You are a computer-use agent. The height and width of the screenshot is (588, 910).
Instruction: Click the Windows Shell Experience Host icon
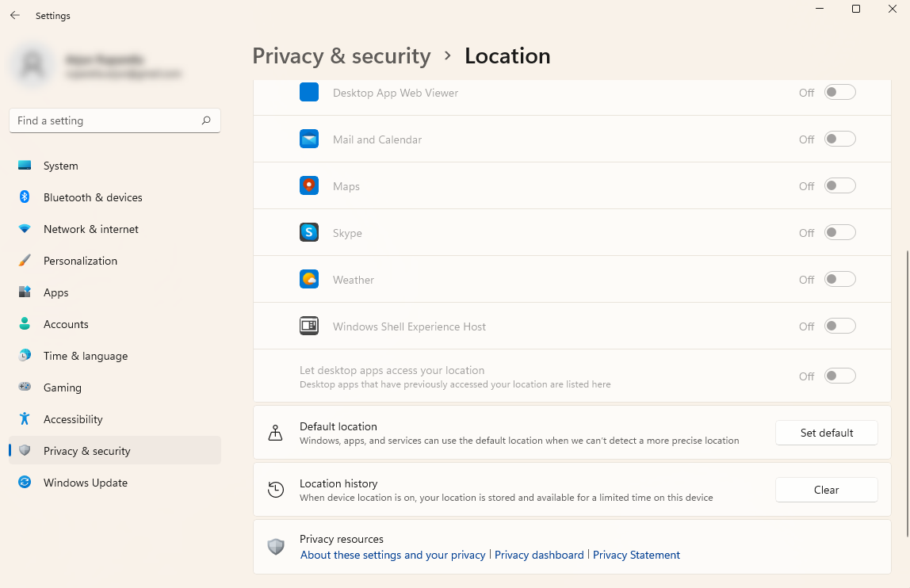point(309,326)
